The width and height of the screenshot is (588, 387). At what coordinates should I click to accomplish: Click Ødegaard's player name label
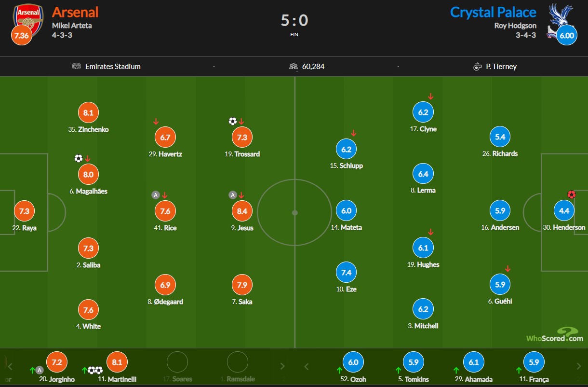pyautogui.click(x=165, y=302)
